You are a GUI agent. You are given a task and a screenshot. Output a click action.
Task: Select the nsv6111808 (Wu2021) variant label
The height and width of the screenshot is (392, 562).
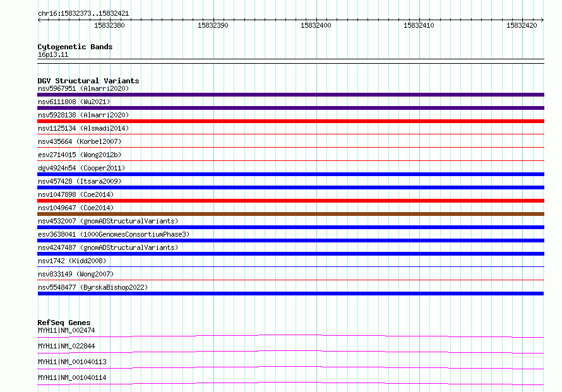[74, 102]
